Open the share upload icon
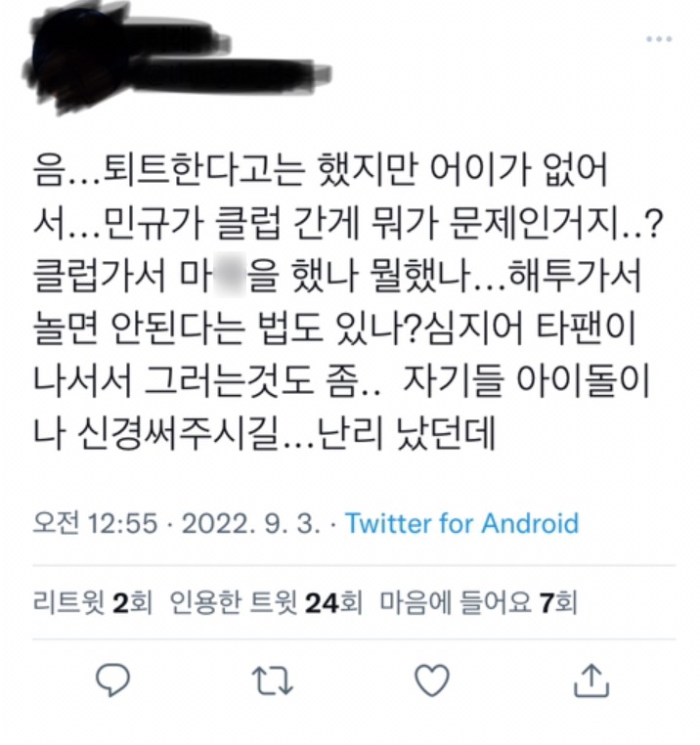 click(x=591, y=680)
